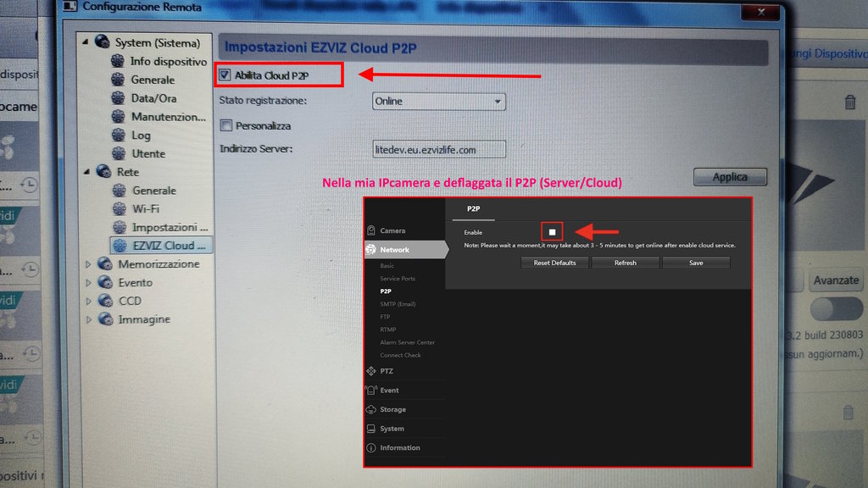Open the Manutenzion... item
This screenshot has width=868, height=488.
169,117
